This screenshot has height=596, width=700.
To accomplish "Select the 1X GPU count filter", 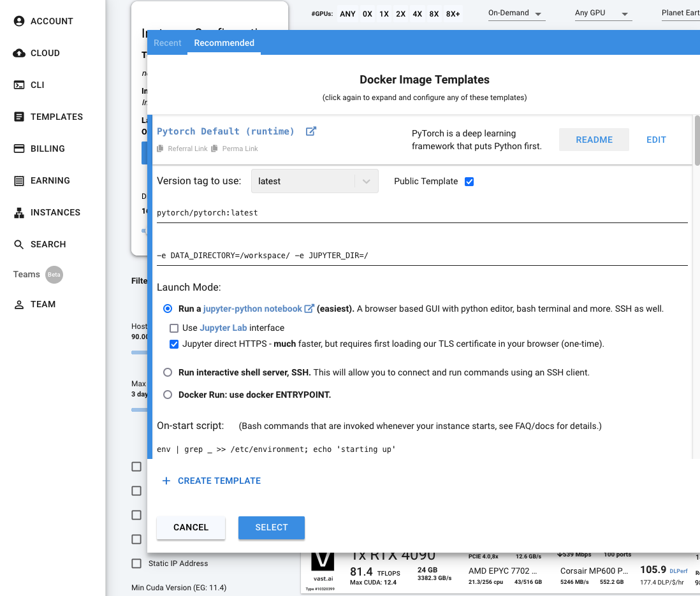I will [384, 14].
